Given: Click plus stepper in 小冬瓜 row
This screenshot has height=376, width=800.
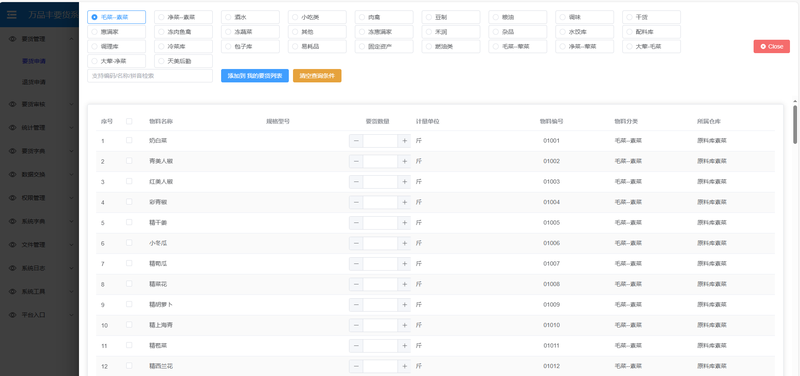Looking at the screenshot, I should point(404,243).
